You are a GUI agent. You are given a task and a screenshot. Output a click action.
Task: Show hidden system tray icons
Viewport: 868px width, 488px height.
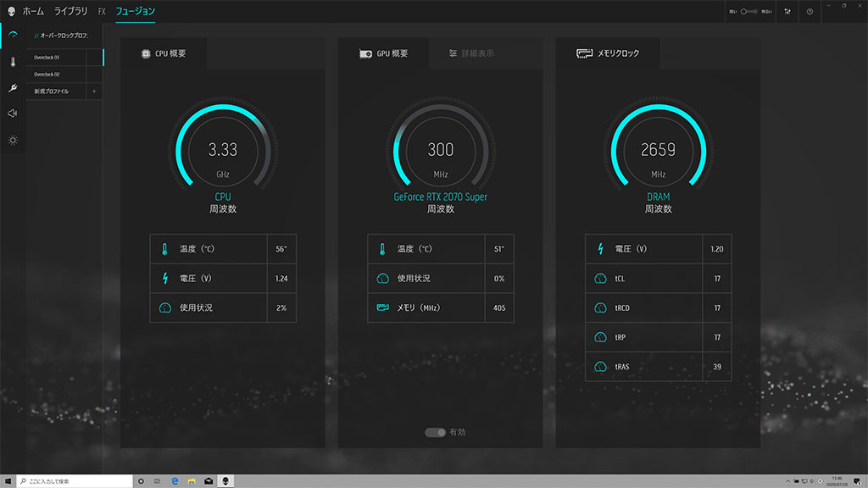787,481
